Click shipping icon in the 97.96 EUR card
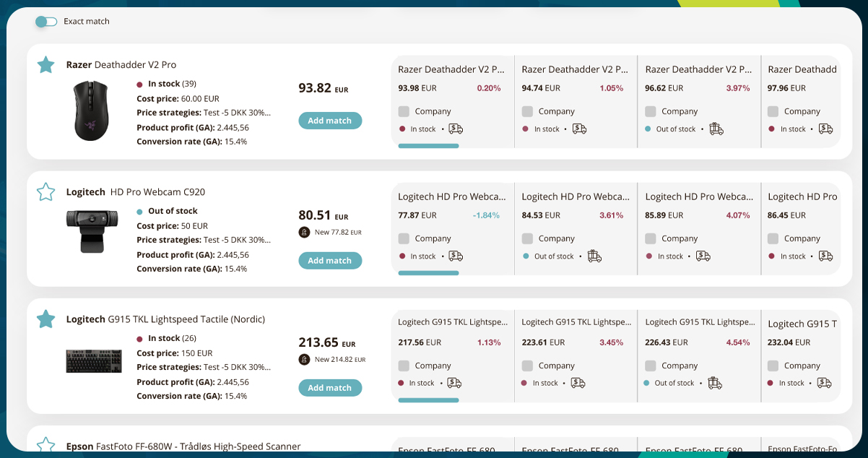Screen dimensions: 868x458 coord(825,129)
